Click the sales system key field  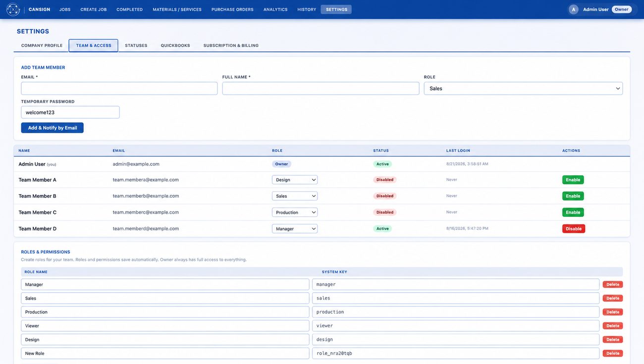456,298
